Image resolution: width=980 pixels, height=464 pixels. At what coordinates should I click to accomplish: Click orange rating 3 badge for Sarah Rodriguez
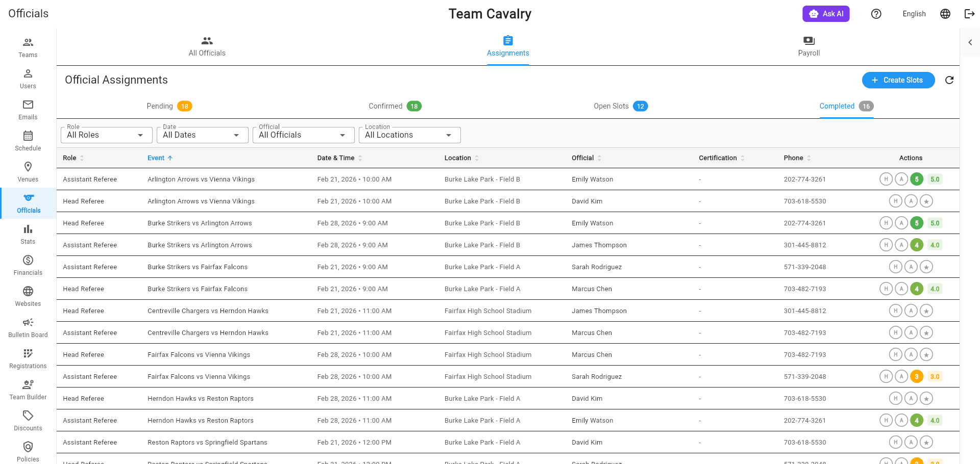tap(917, 376)
